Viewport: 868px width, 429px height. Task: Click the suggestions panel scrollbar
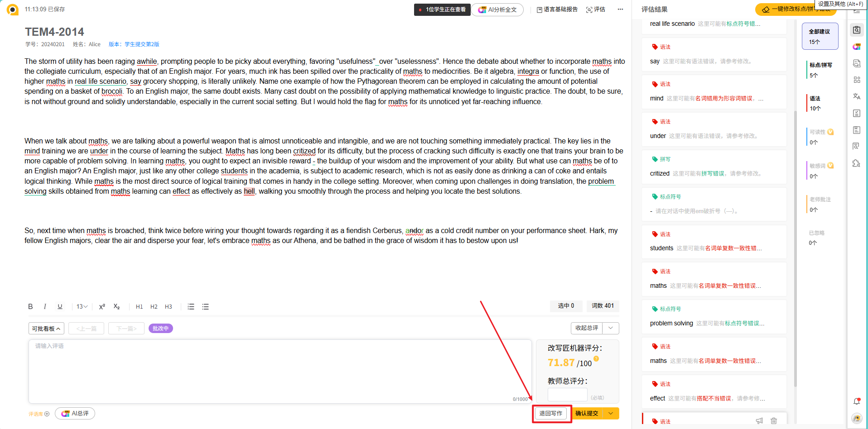click(795, 249)
